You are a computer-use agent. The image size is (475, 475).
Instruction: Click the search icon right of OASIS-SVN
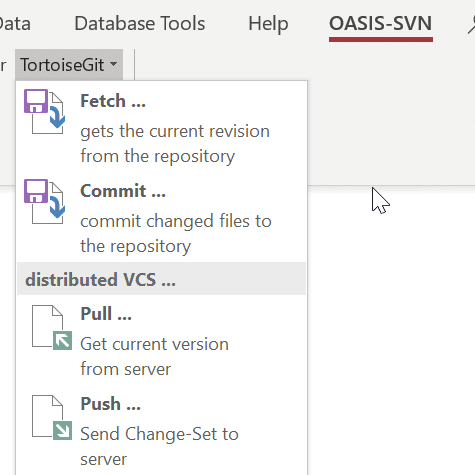pos(471,24)
